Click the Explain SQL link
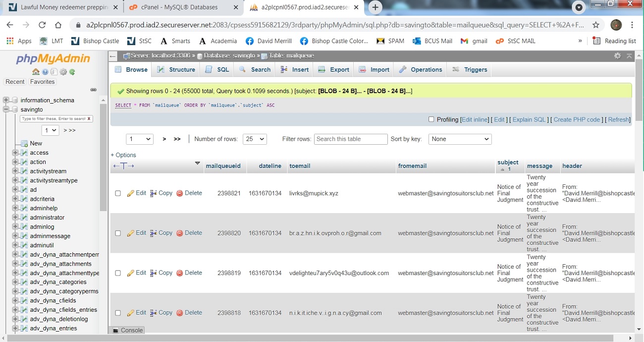Screen dimensions: 644x342 coord(529,119)
